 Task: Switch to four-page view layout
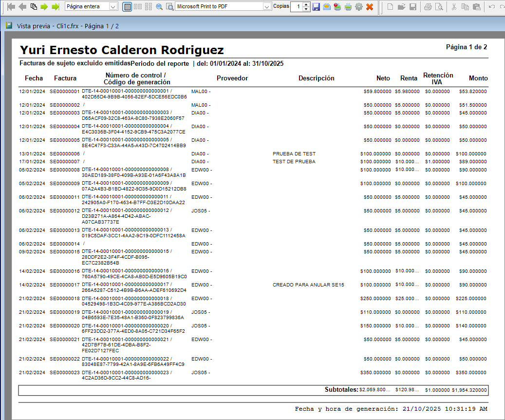(149, 6)
